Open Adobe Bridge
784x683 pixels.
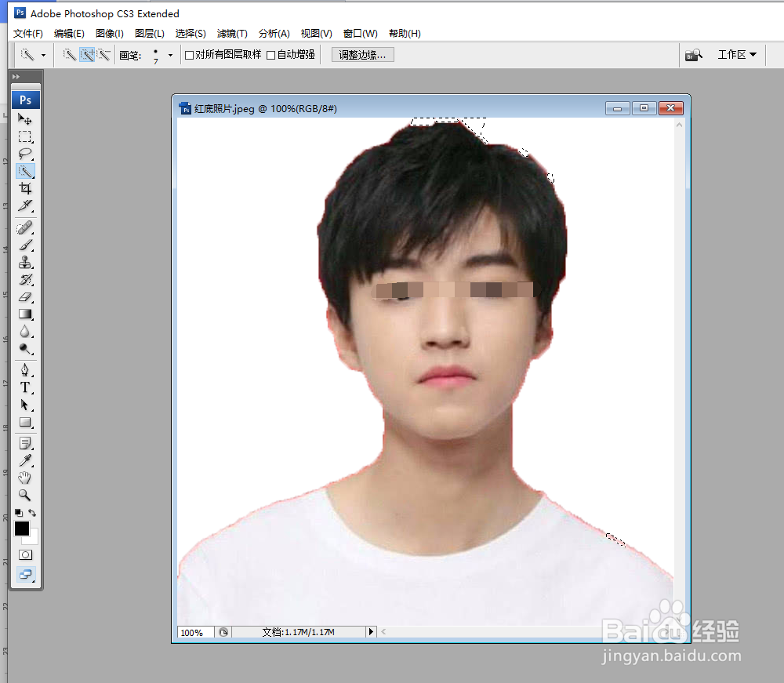694,55
